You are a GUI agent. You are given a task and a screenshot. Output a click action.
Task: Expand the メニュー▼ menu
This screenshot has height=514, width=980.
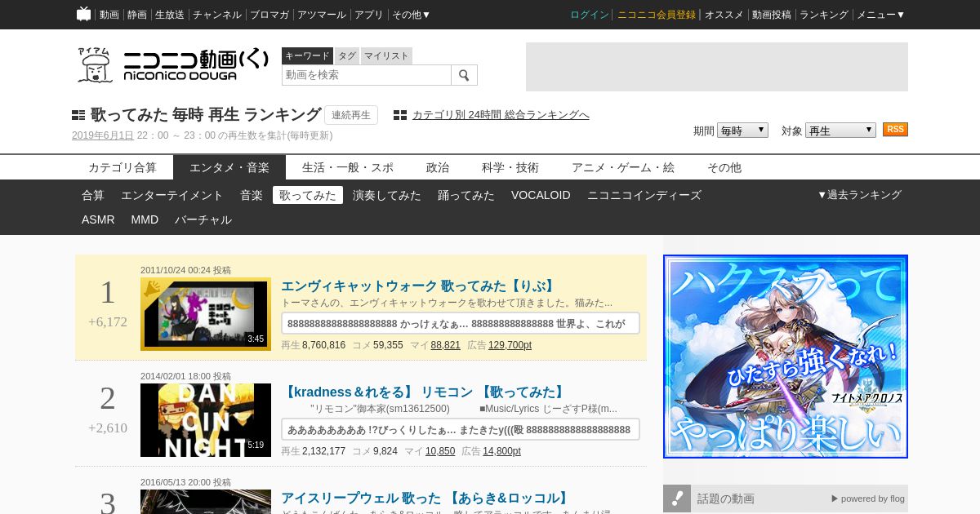880,15
